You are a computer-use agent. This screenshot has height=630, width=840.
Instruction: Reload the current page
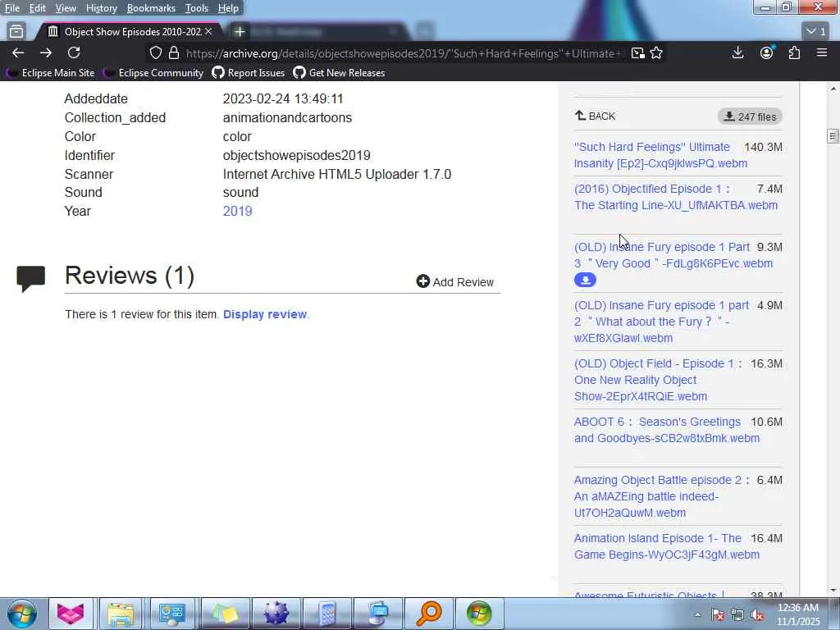point(74,52)
